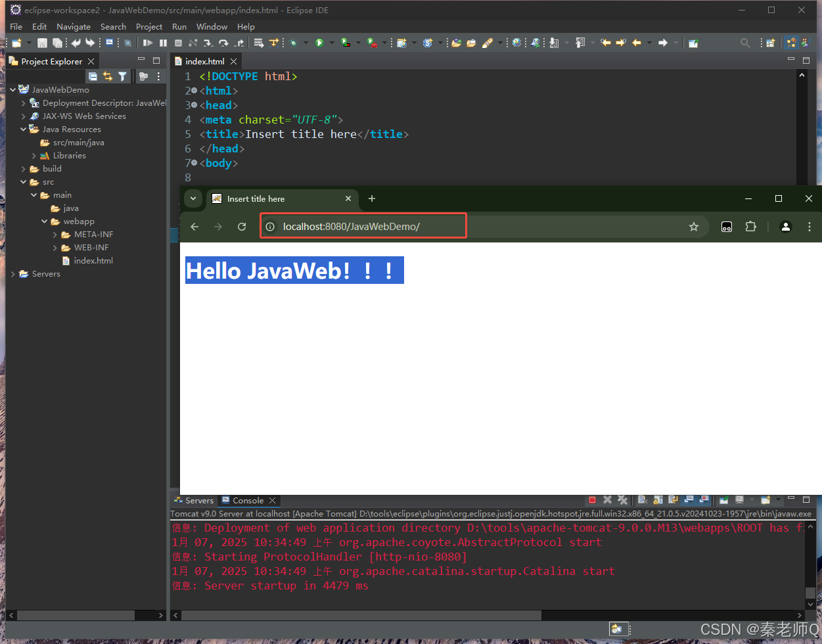Switch to the Servers tab
The height and width of the screenshot is (644, 822).
194,500
